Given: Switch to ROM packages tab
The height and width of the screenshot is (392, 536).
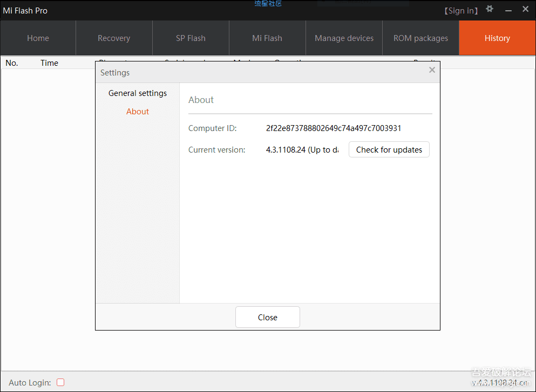Looking at the screenshot, I should (420, 38).
